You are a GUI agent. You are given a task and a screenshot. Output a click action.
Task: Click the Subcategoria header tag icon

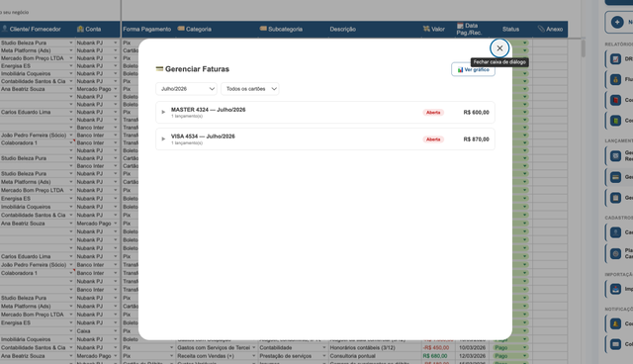tap(263, 29)
